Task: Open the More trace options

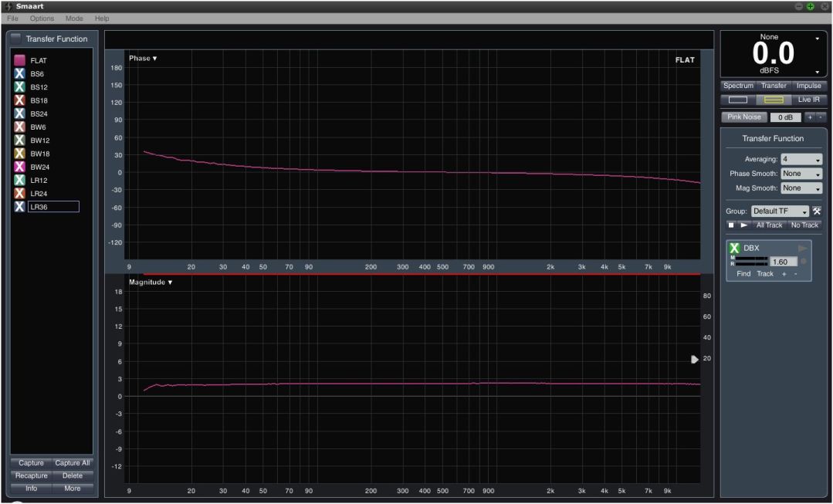Action: pyautogui.click(x=73, y=489)
